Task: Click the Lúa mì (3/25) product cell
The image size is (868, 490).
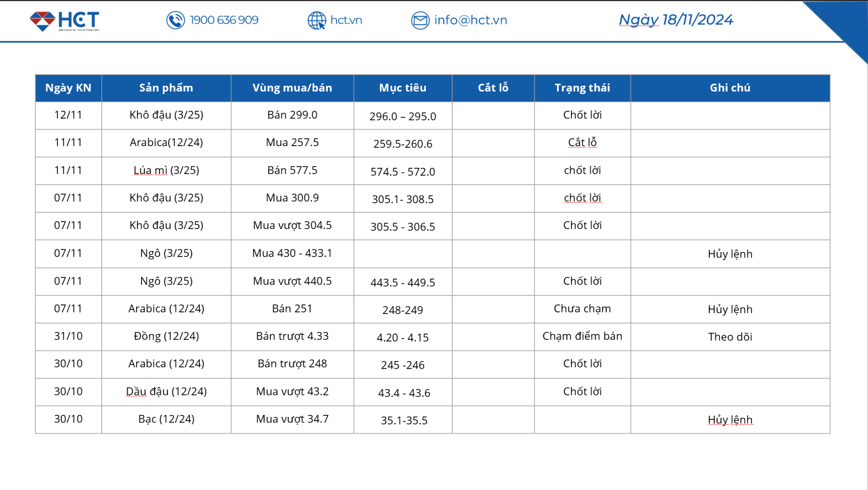Action: [166, 171]
